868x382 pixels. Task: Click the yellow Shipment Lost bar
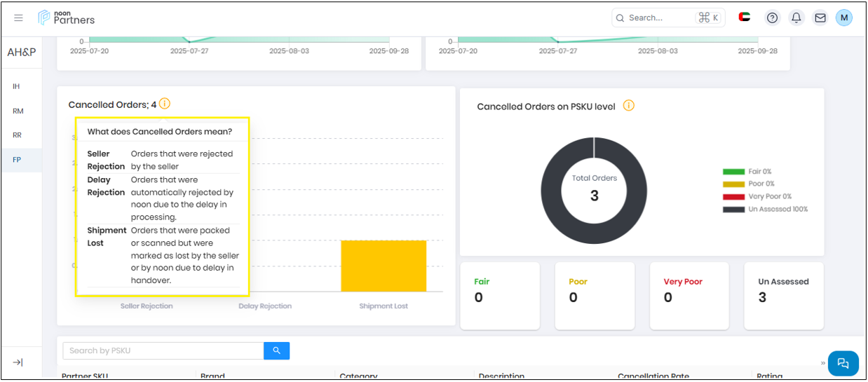[384, 266]
